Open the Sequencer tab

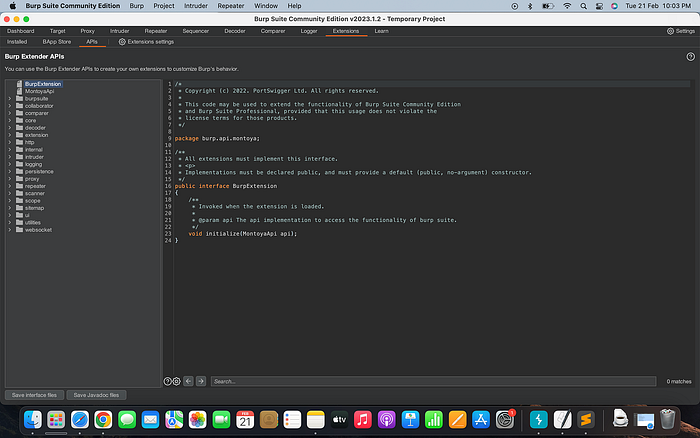[x=196, y=31]
